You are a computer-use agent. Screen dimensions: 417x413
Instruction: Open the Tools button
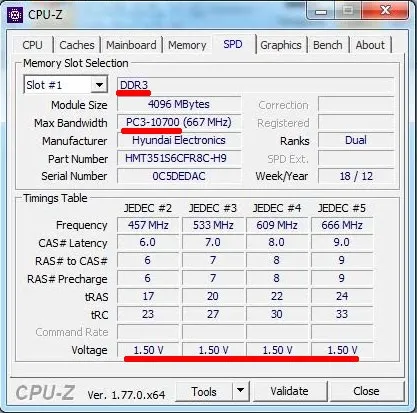pyautogui.click(x=203, y=391)
